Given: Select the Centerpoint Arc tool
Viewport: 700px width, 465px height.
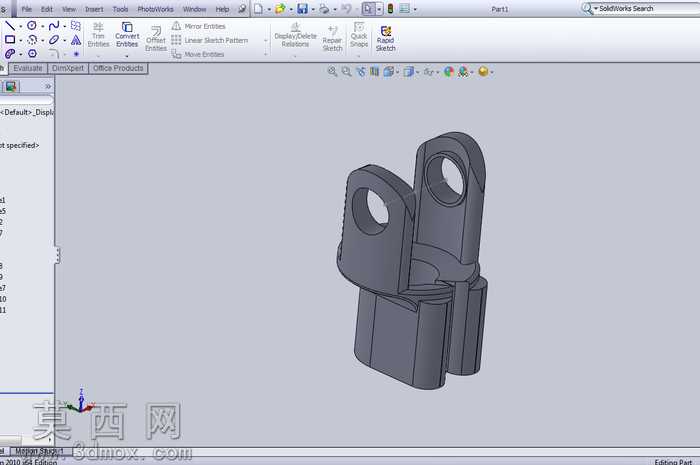Looking at the screenshot, I should click(x=32, y=40).
